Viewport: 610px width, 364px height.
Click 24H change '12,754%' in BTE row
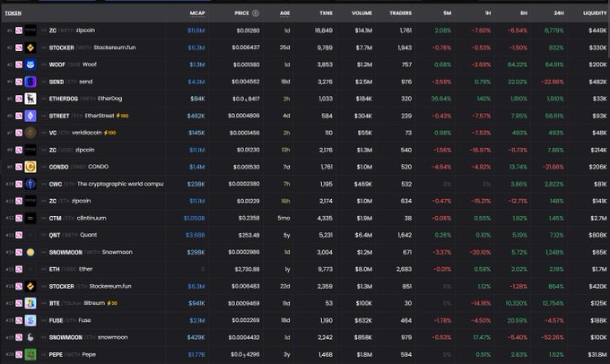[553, 303]
